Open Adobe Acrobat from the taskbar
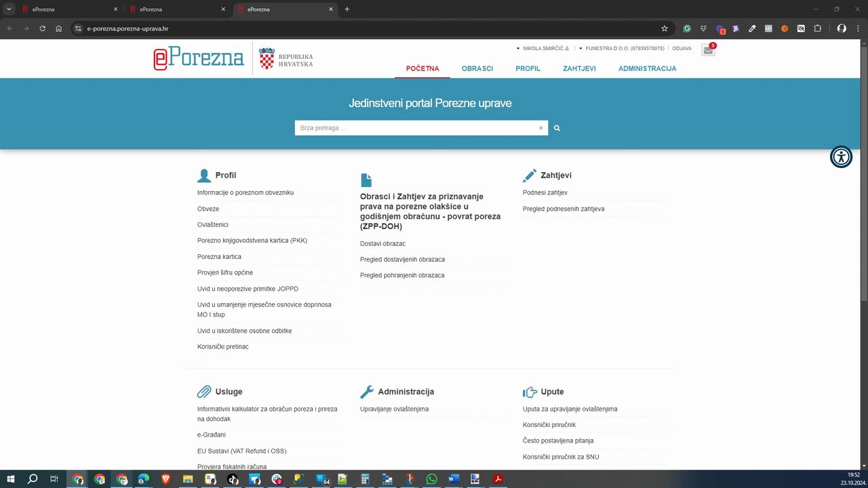This screenshot has width=868, height=488. 498,479
